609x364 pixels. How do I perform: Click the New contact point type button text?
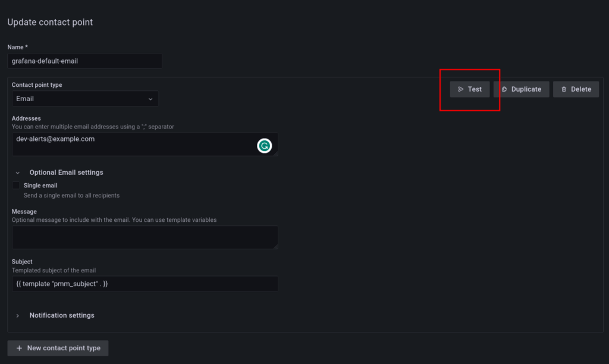[x=64, y=348]
